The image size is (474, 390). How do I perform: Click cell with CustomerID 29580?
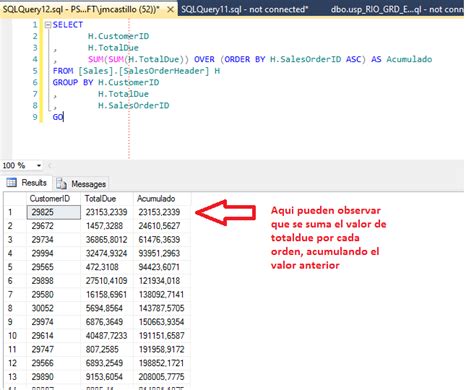[53, 295]
